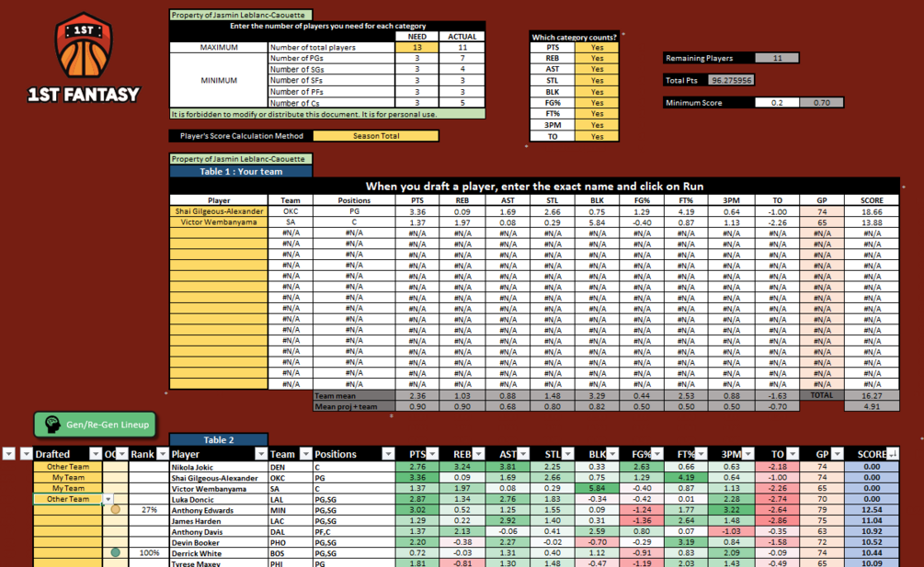
Task: Open the REB filter dropdown in Table 2
Action: [478, 454]
